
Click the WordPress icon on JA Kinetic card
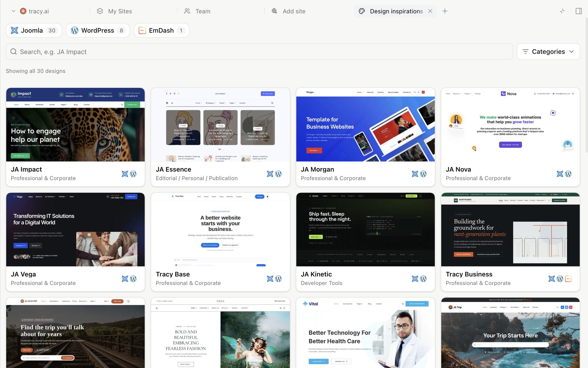423,279
